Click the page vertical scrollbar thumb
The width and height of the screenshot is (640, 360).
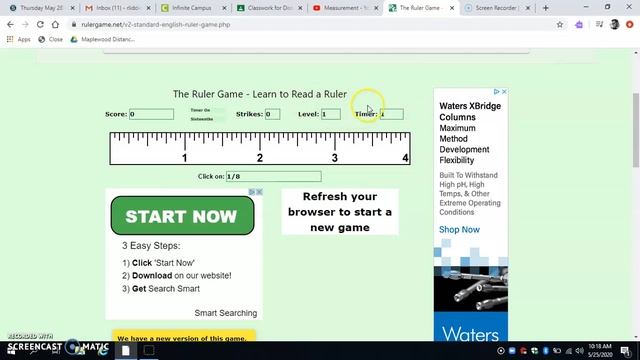(636, 130)
